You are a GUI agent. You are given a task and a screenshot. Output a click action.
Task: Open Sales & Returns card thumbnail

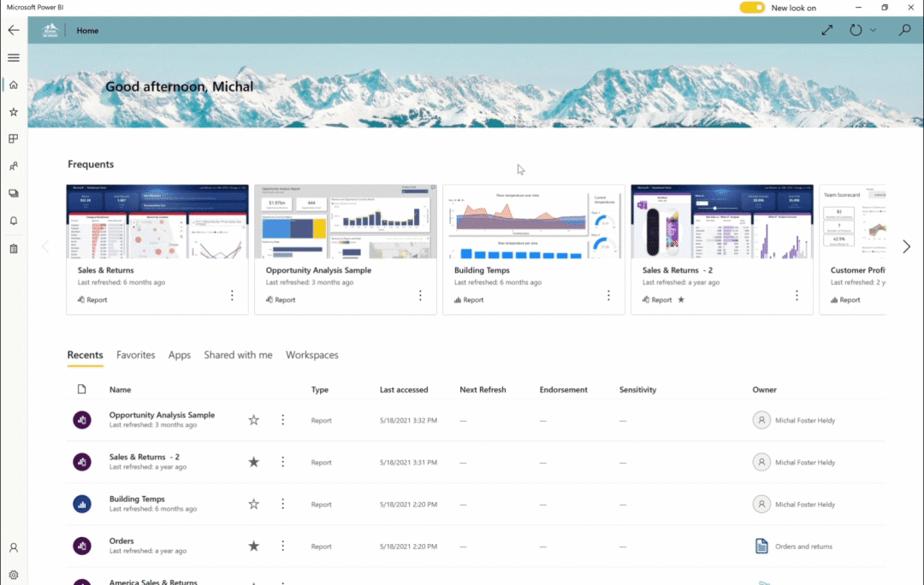click(157, 222)
